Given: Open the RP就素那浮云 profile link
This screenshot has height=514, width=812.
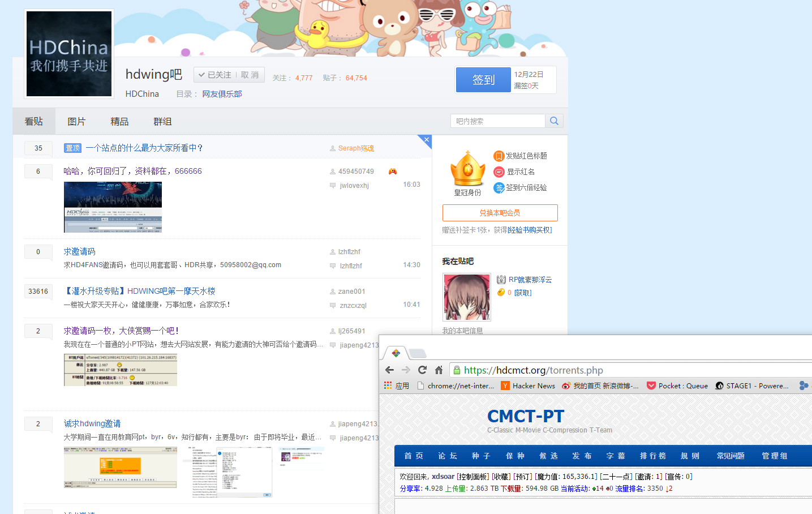Looking at the screenshot, I should point(530,280).
